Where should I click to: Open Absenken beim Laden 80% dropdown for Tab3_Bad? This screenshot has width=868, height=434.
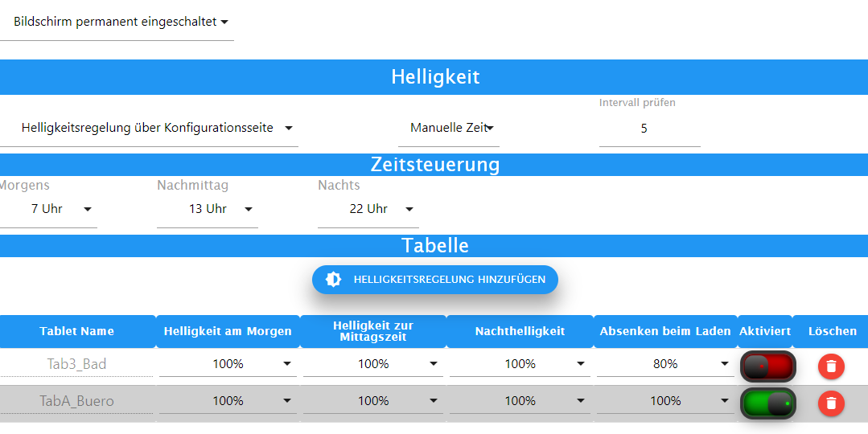pyautogui.click(x=665, y=364)
